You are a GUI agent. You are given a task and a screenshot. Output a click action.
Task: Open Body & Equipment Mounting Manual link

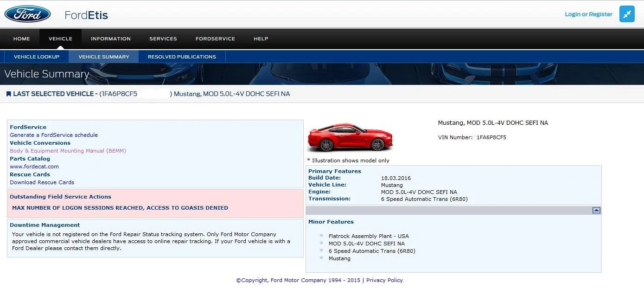(x=68, y=151)
